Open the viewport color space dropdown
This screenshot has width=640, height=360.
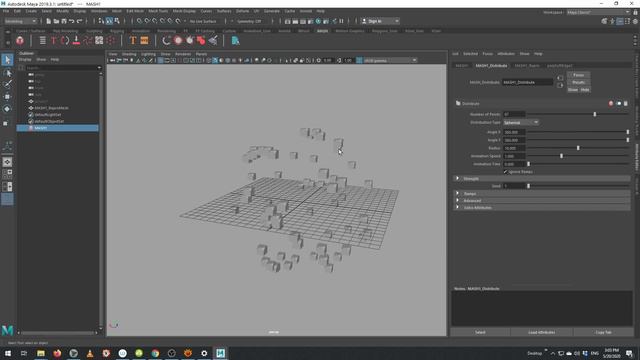coord(390,60)
